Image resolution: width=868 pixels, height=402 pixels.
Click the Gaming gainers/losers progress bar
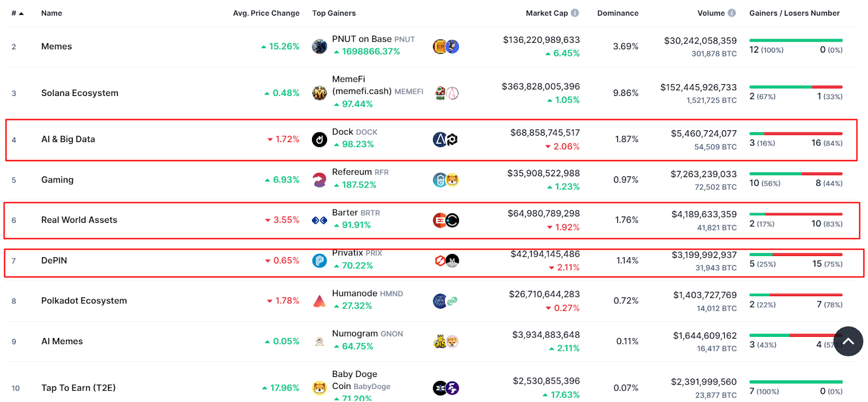pyautogui.click(x=795, y=174)
